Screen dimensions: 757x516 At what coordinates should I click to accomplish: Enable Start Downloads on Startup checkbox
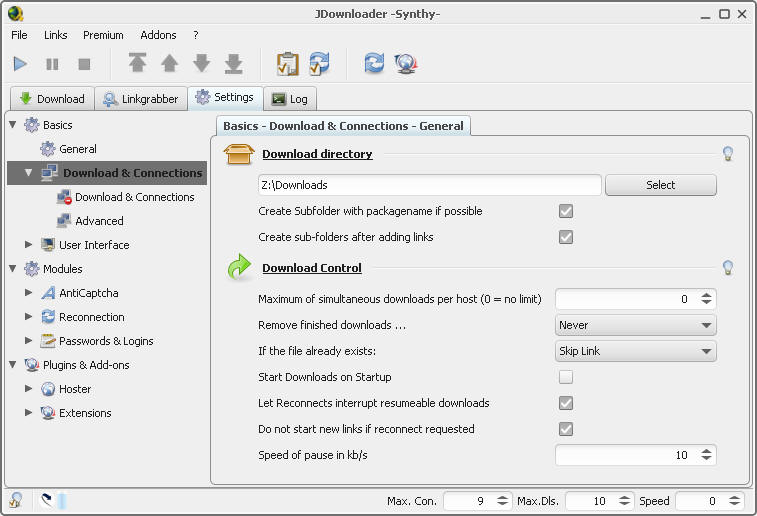[x=566, y=377]
